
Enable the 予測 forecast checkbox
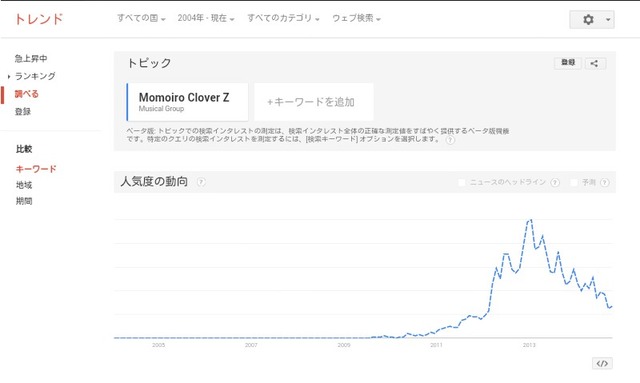coord(574,182)
